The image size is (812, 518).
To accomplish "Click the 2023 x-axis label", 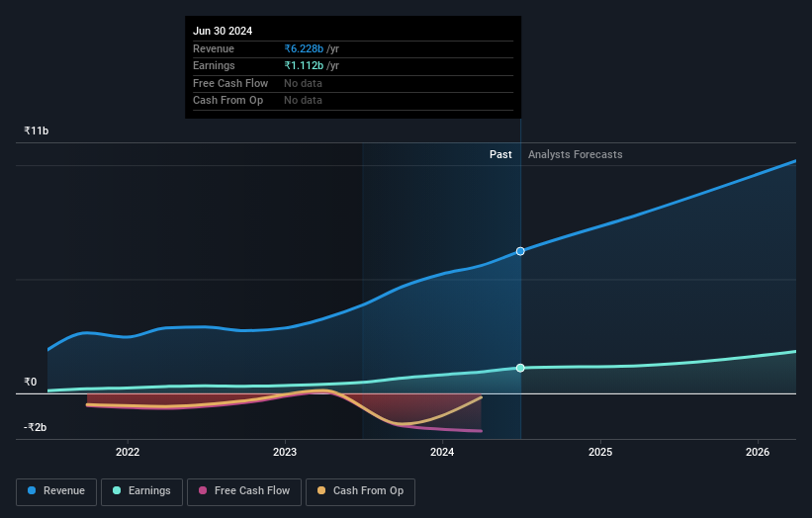I will [x=285, y=452].
